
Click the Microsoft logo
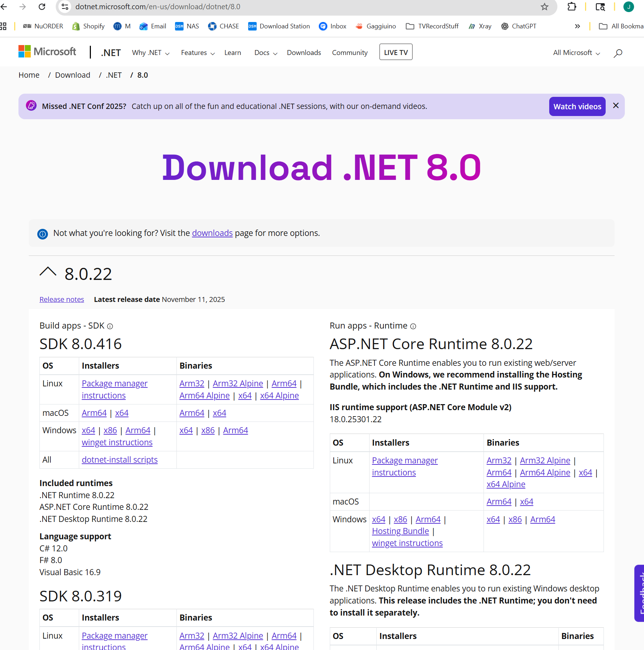47,51
